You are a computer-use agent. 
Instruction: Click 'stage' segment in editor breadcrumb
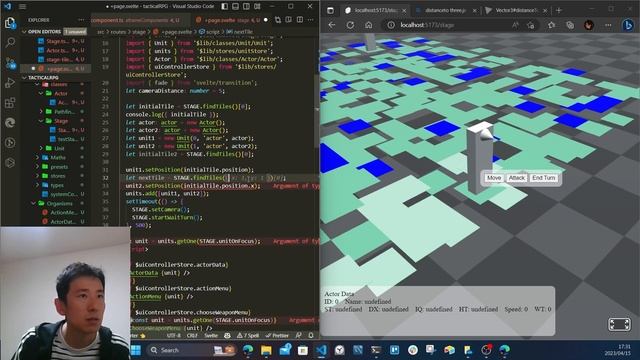pyautogui.click(x=139, y=31)
